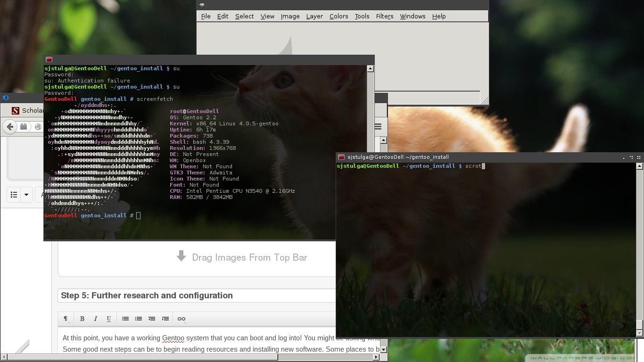Open the Tools menu in GIMP
The image size is (644, 362).
362,16
